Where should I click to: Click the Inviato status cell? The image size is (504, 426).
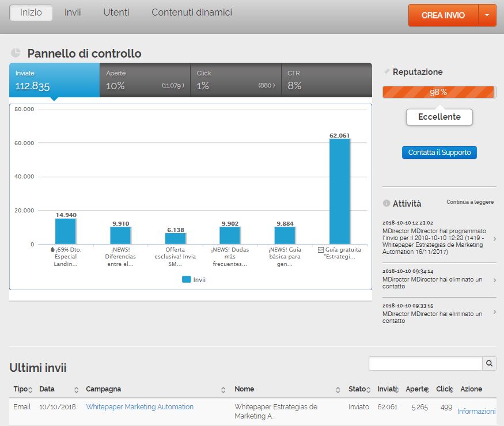(359, 407)
